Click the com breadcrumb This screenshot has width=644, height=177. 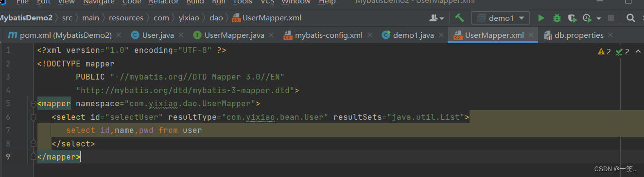pyautogui.click(x=161, y=18)
